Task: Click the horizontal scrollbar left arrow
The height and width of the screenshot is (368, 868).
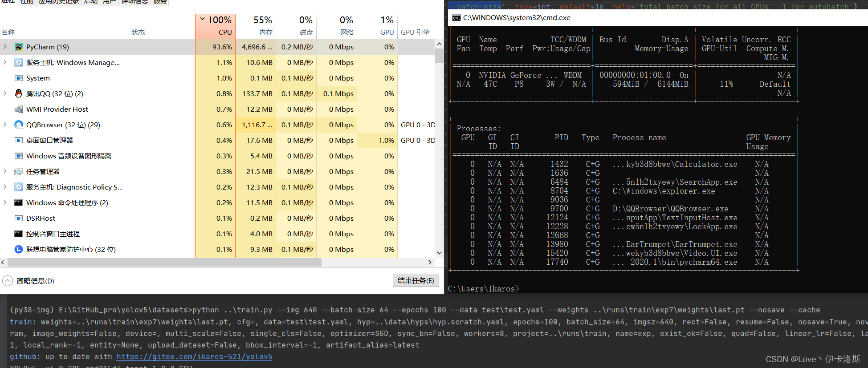Action: pyautogui.click(x=3, y=262)
